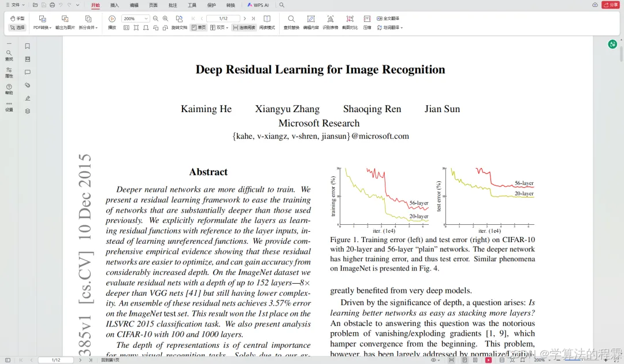The width and height of the screenshot is (624, 364).
Task: Click the print icon in quick bar
Action: coord(52,5)
